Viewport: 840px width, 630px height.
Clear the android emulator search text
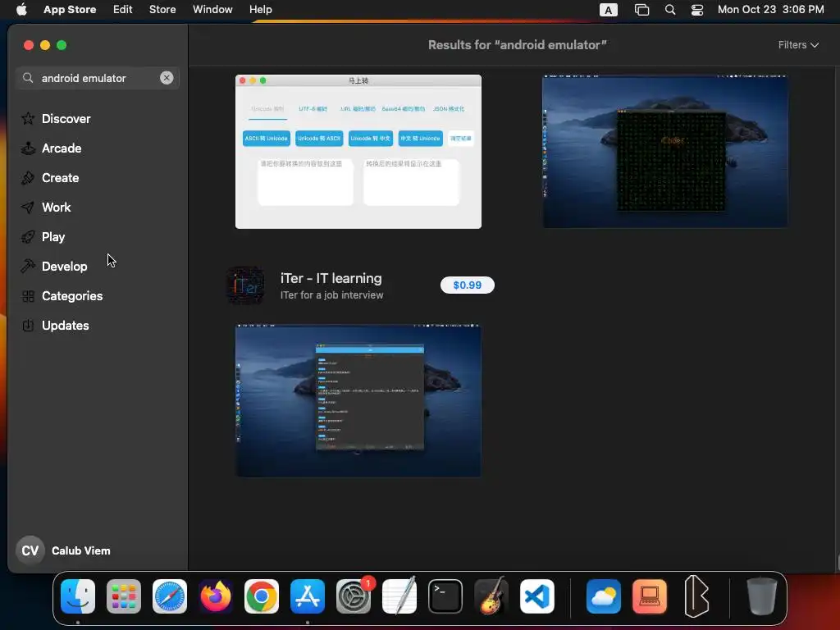point(167,78)
